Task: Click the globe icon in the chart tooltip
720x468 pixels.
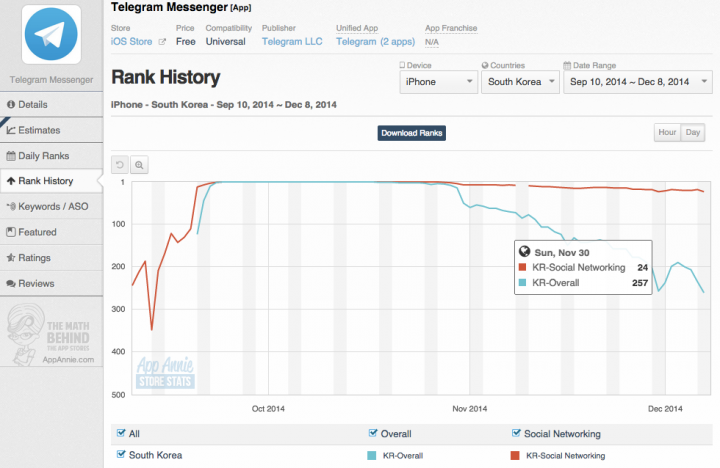Action: coord(524,251)
